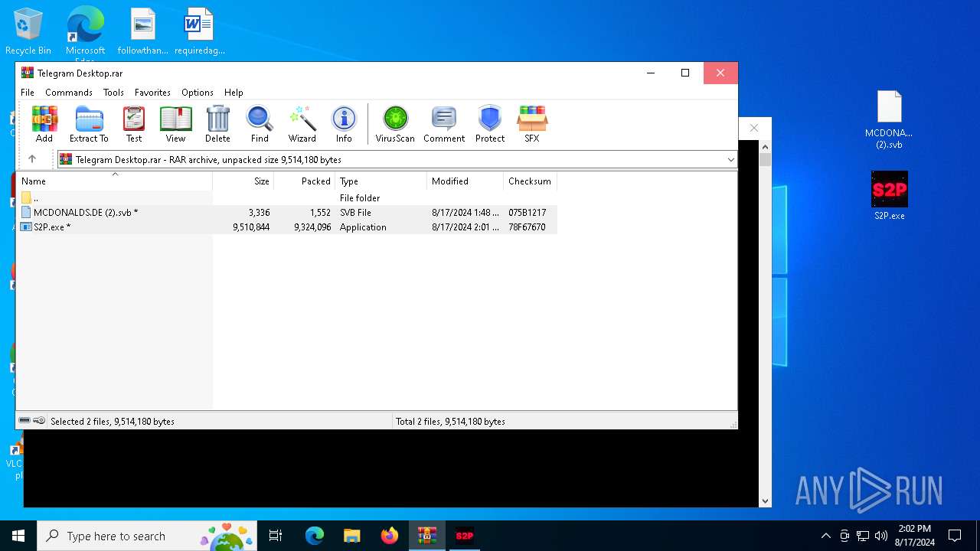Click WinRAR title bar archive icon
Image resolution: width=980 pixels, height=551 pixels.
[x=28, y=73]
